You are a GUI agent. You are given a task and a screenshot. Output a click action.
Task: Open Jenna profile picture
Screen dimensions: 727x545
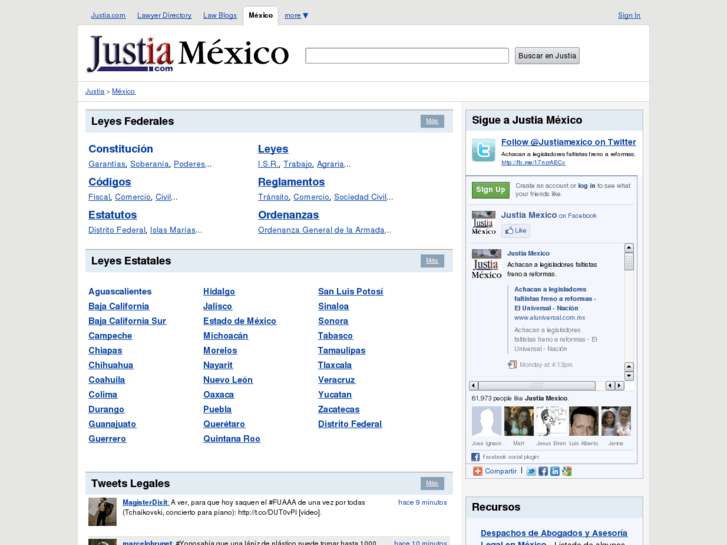(x=616, y=421)
